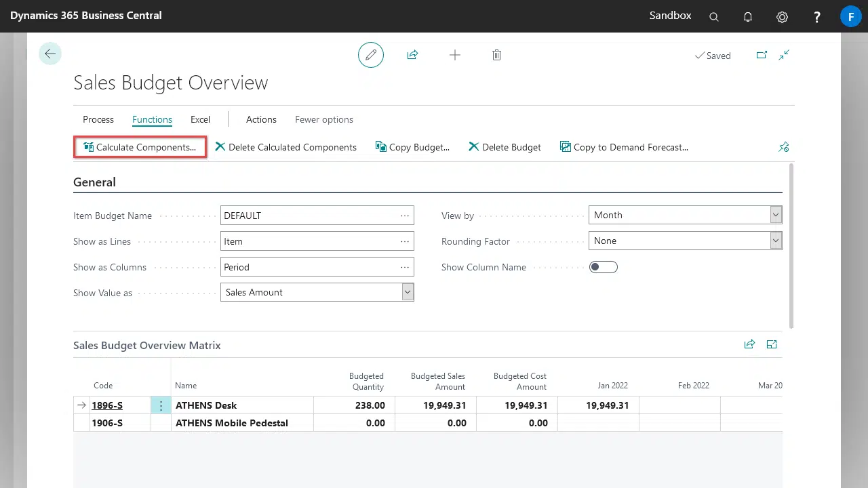Open notifications bell icon
868x488 pixels.
[x=748, y=17]
